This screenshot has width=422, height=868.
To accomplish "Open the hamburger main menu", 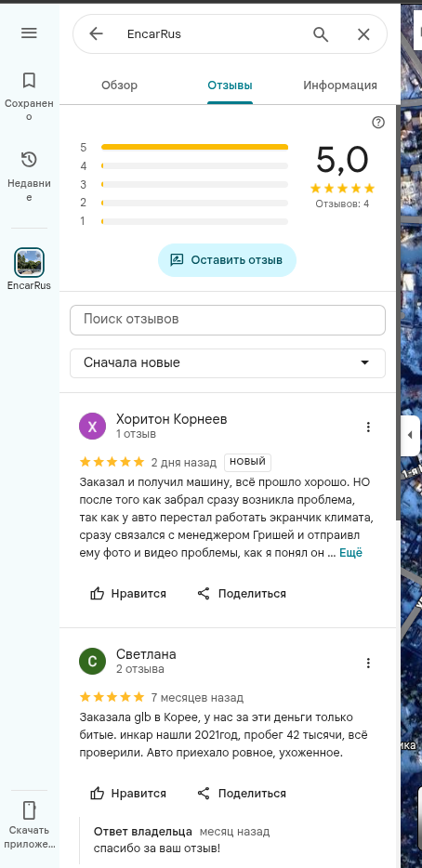I will coord(29,33).
